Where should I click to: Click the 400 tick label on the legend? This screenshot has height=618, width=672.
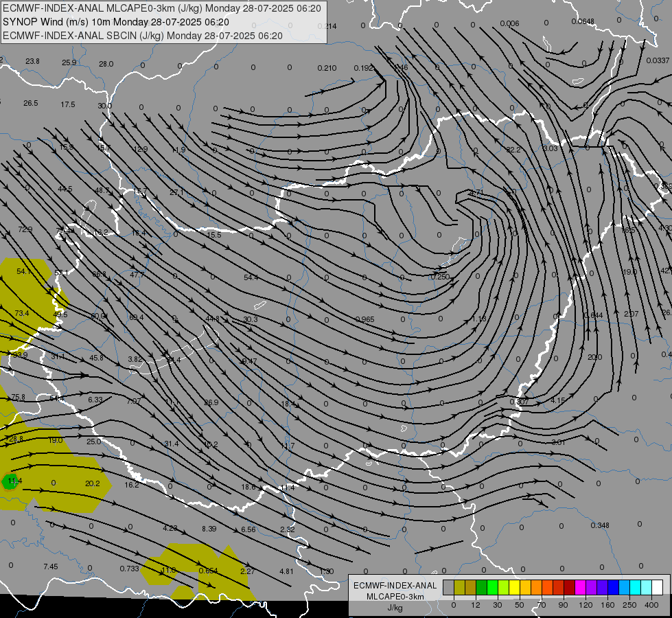651,605
